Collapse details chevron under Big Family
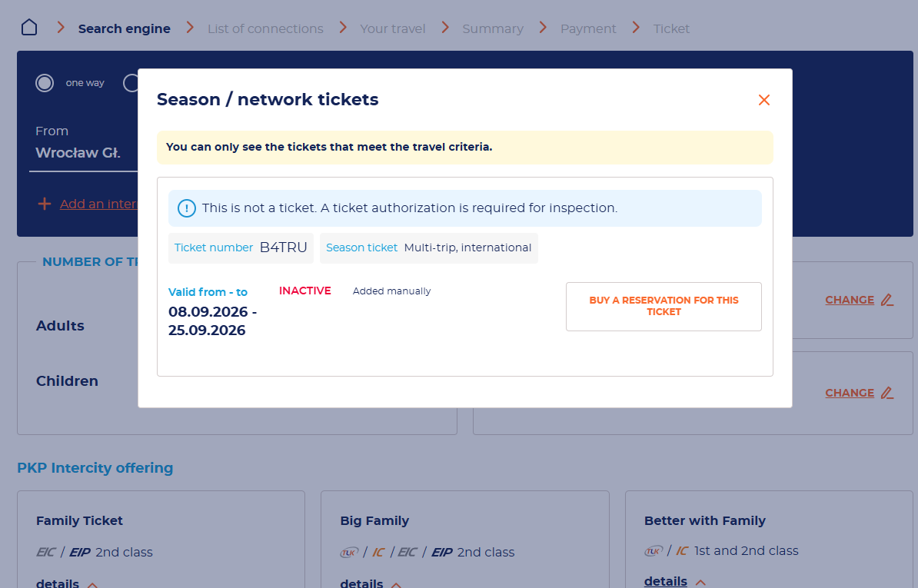 pyautogui.click(x=397, y=584)
